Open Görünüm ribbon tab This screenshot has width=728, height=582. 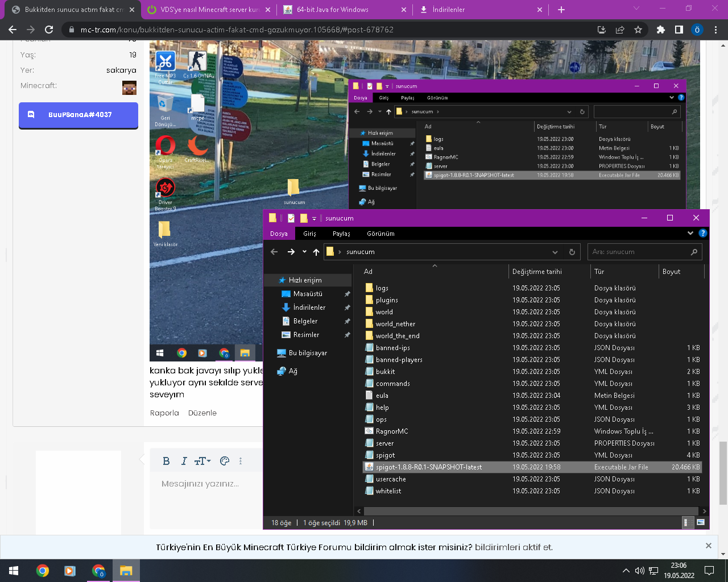[380, 234]
